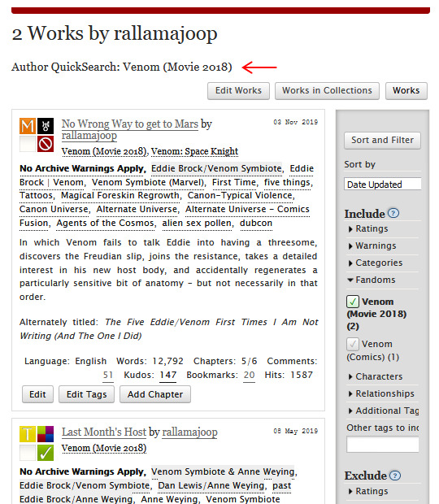Open Venom (Movie 2018) fandom on Mars work
This screenshot has height=504, width=439.
pos(104,151)
